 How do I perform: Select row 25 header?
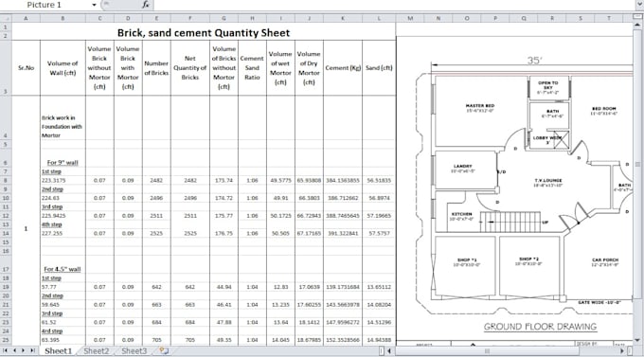click(x=6, y=340)
